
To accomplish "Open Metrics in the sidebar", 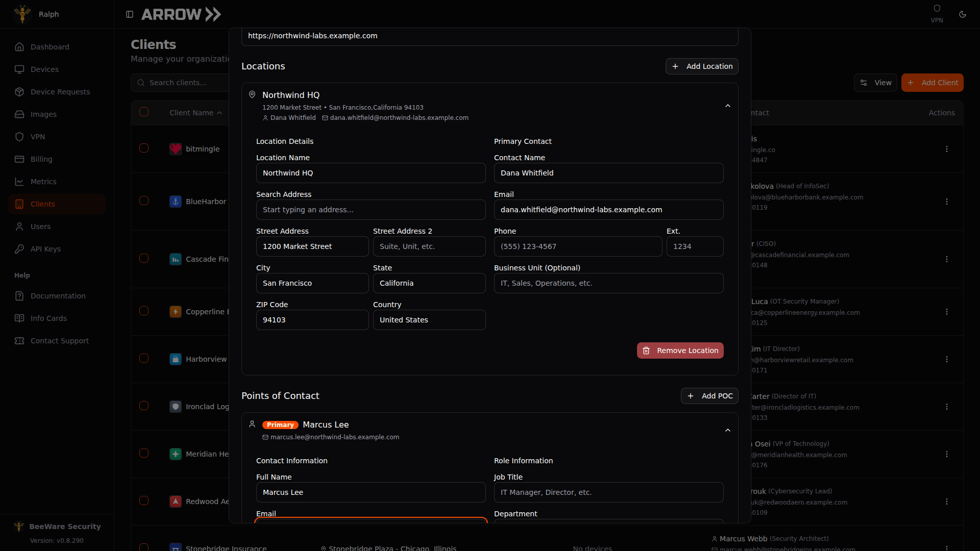I will coord(57,182).
